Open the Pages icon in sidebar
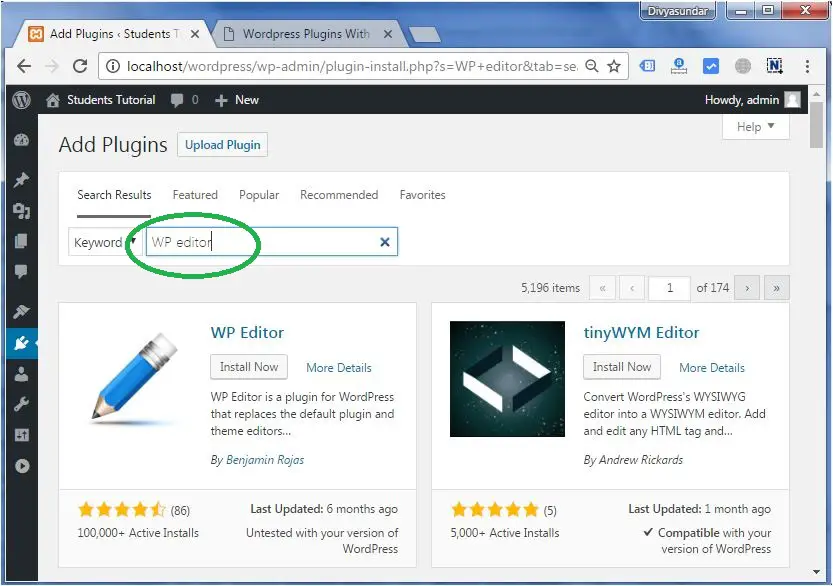This screenshot has height=586, width=833. click(21, 241)
